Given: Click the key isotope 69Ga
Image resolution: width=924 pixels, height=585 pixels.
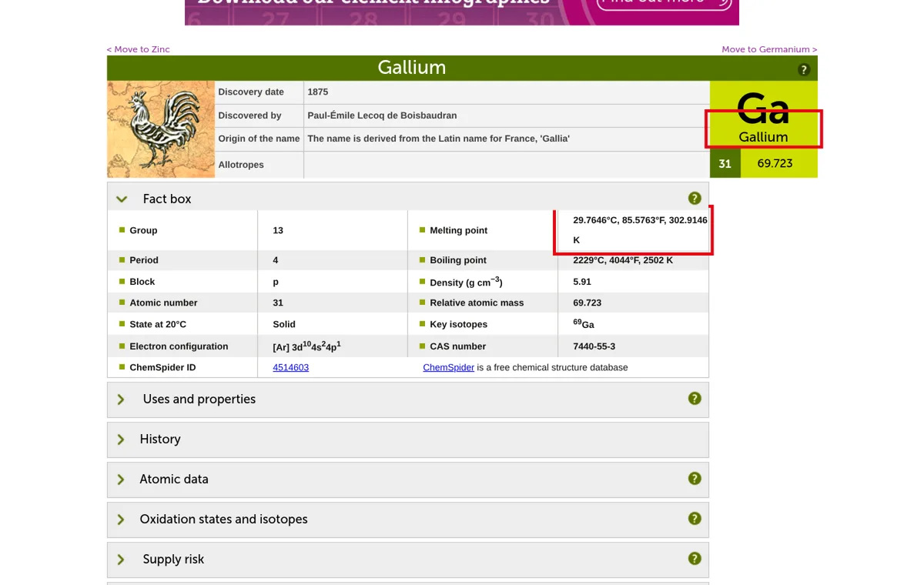Looking at the screenshot, I should (x=584, y=324).
